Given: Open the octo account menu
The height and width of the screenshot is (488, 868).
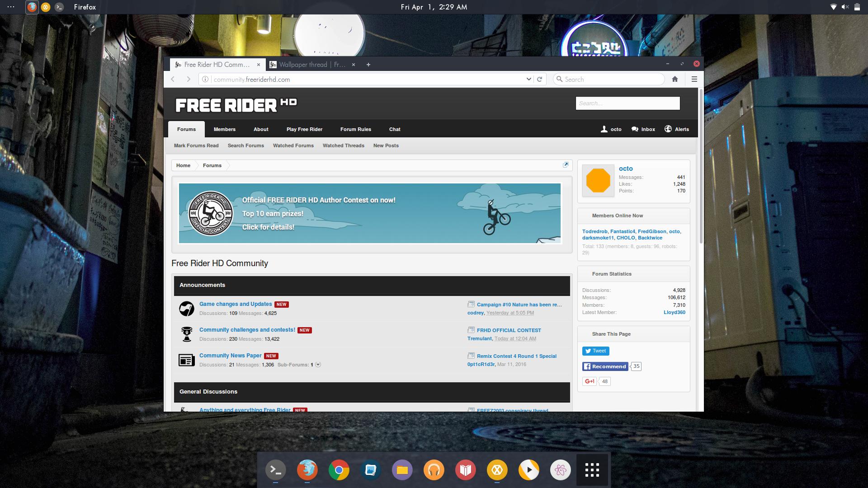Looking at the screenshot, I should (x=611, y=129).
